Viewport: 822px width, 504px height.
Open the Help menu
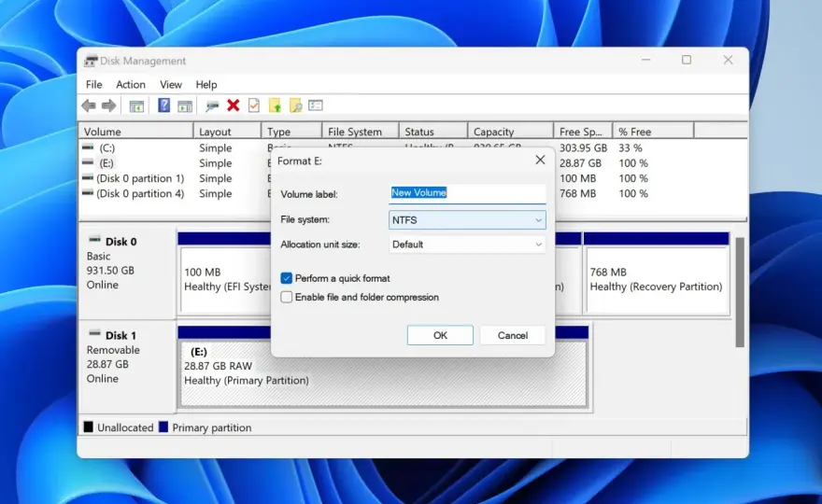pyautogui.click(x=206, y=84)
